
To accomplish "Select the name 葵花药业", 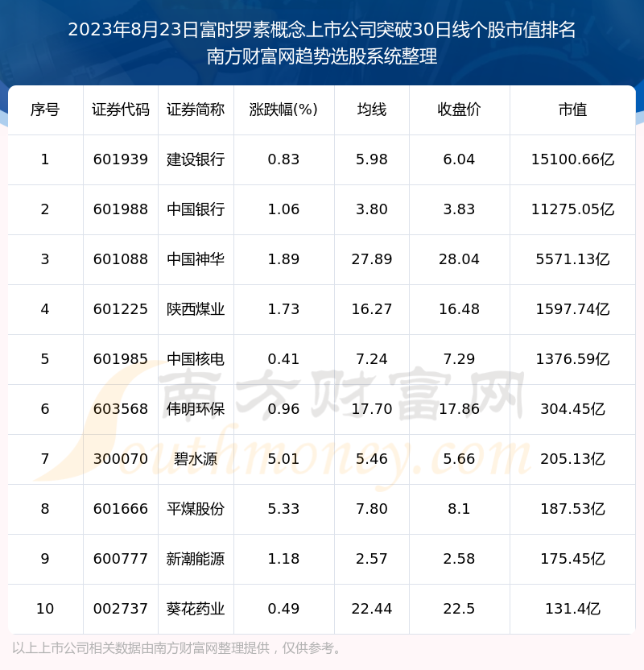I will pos(196,610).
